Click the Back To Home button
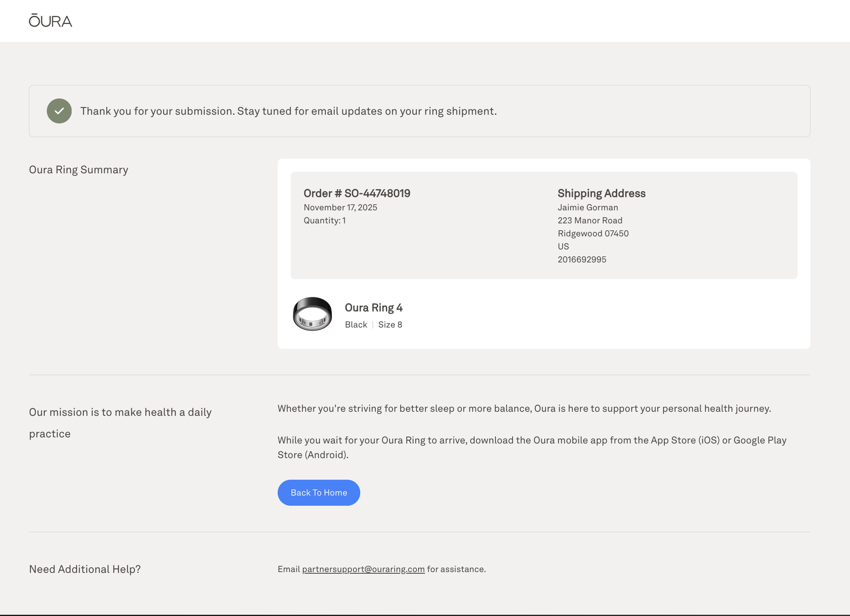This screenshot has width=850, height=616. (319, 493)
